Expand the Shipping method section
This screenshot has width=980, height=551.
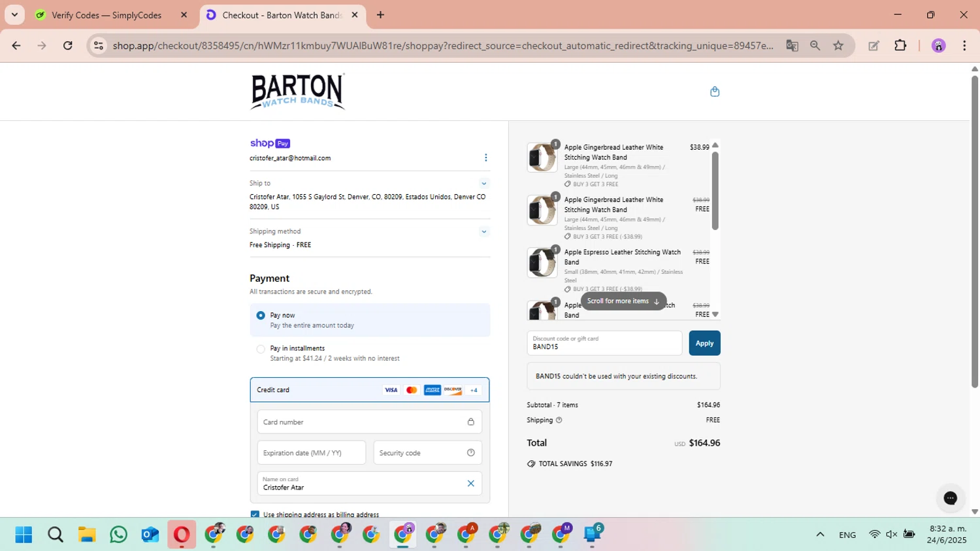pyautogui.click(x=484, y=232)
